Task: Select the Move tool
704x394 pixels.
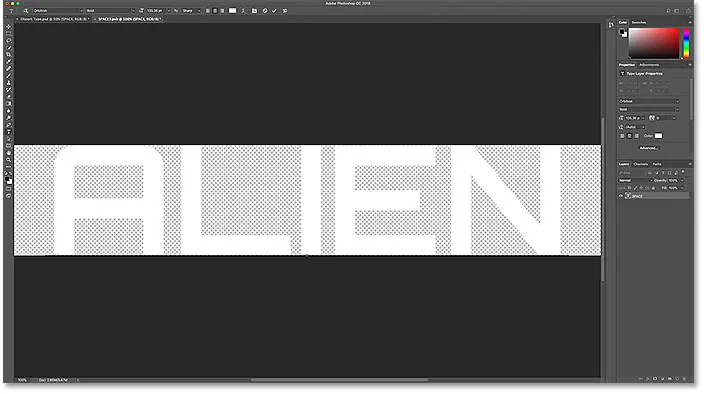Action: tap(9, 26)
